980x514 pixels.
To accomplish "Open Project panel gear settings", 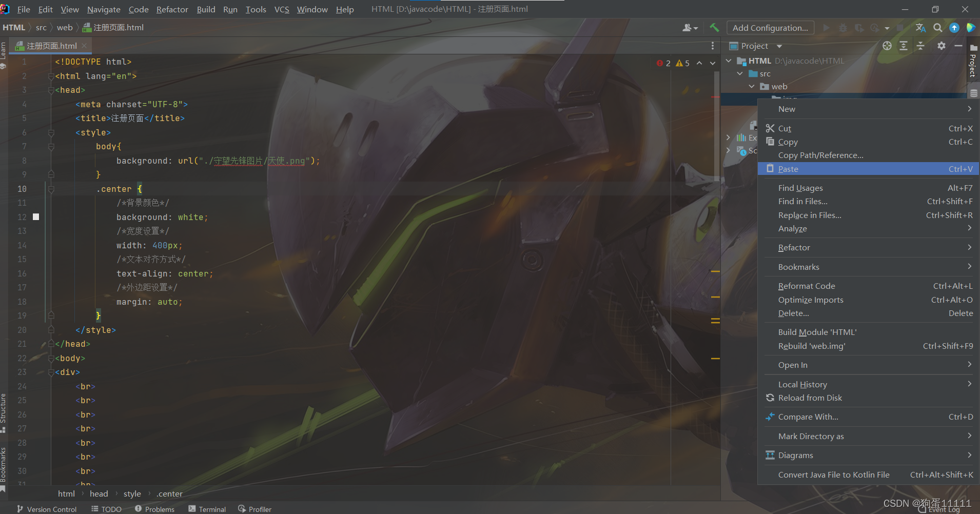I will (941, 46).
